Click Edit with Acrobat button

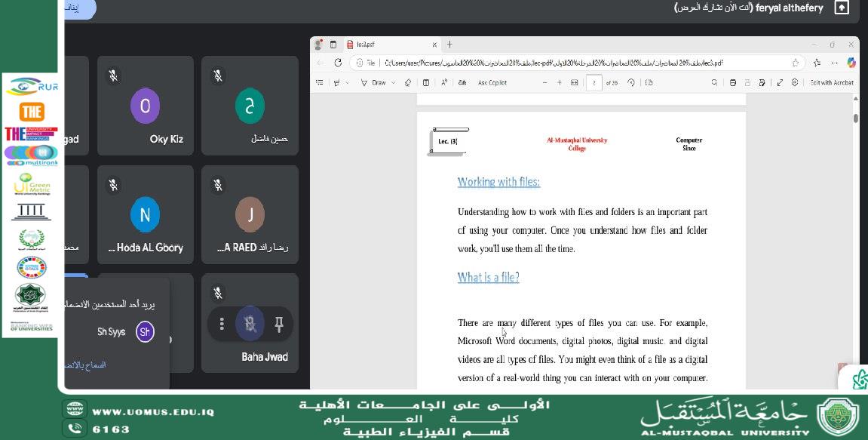click(832, 82)
